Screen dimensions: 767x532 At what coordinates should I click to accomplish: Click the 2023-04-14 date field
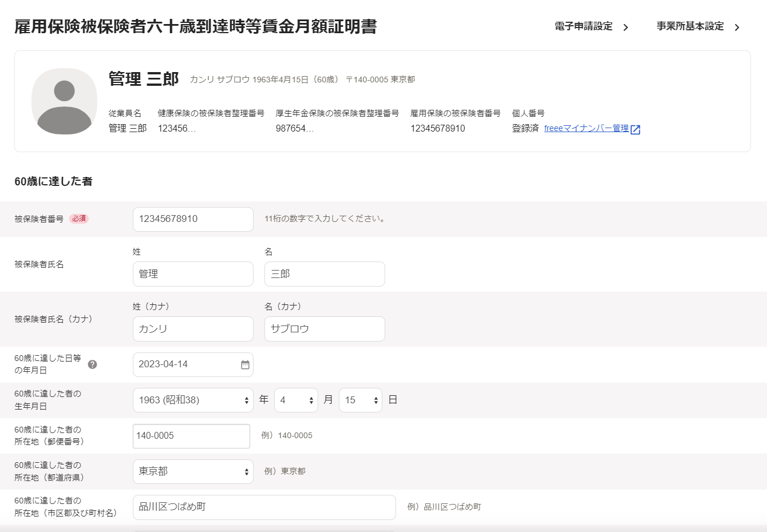193,364
